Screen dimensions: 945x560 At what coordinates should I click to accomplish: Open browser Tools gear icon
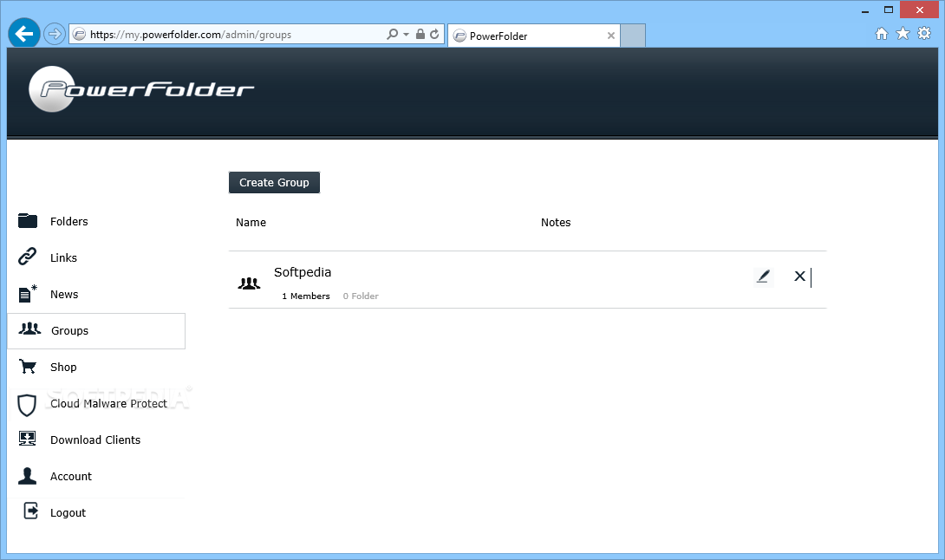[924, 33]
